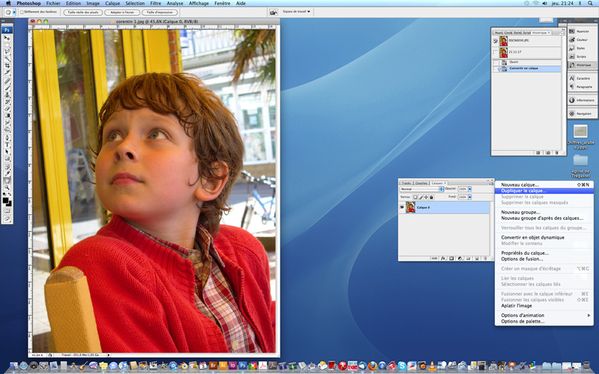Open the Informations panel icon
Screen dimensions: 599x374
[582, 100]
